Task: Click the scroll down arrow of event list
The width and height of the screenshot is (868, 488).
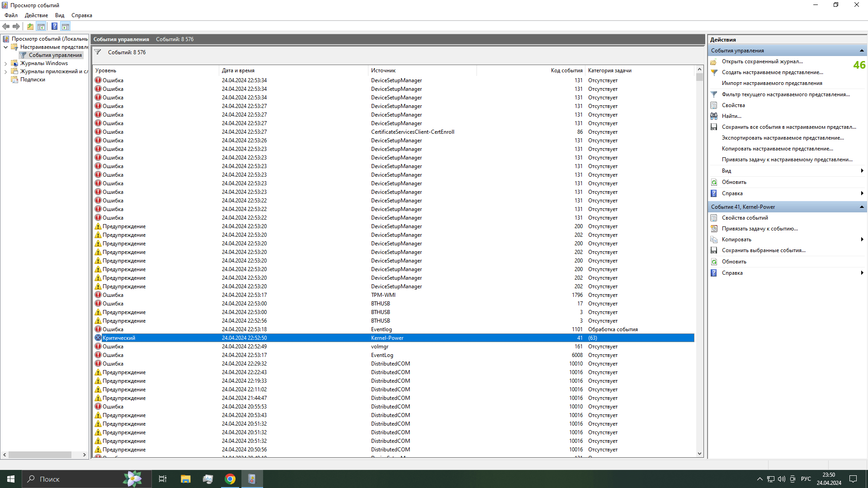Action: tap(699, 454)
